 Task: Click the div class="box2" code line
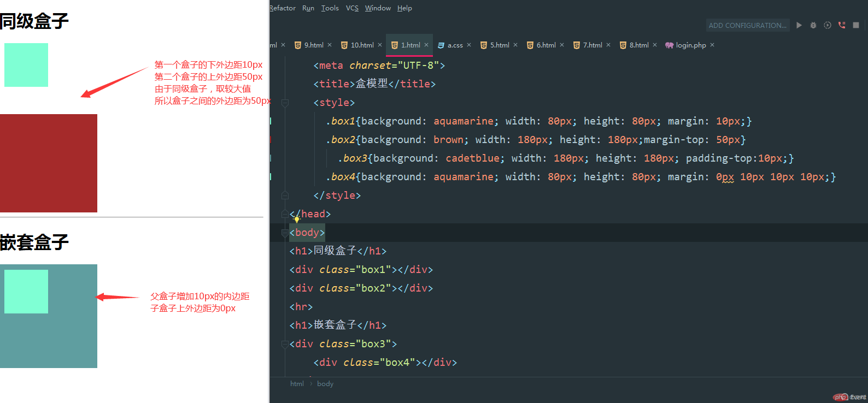pyautogui.click(x=361, y=288)
